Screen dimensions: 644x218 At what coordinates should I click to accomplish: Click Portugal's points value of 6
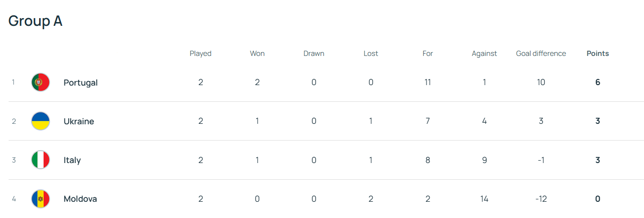point(598,82)
